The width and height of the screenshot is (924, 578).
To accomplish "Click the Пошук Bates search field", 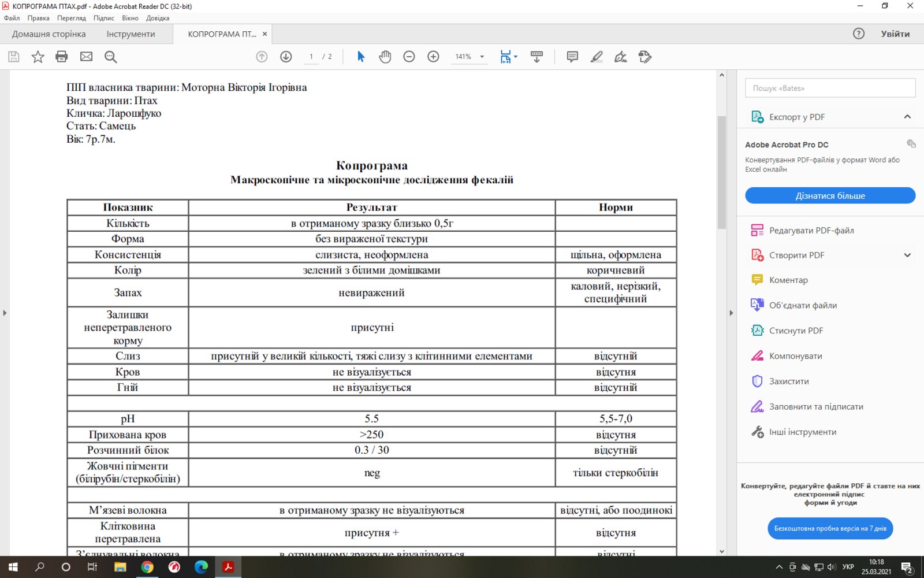I will tap(830, 88).
